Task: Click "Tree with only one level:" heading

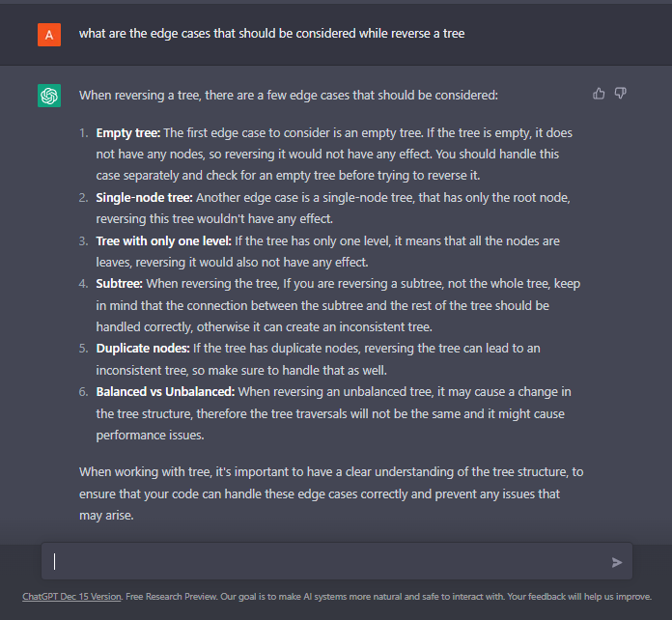Action: (166, 240)
